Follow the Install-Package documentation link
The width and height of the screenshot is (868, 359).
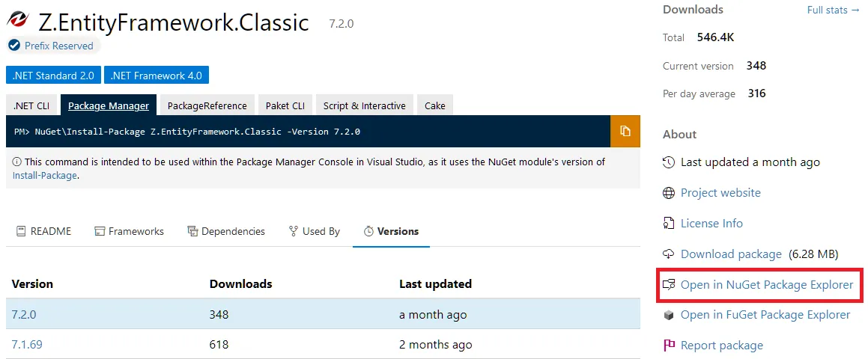click(x=44, y=175)
